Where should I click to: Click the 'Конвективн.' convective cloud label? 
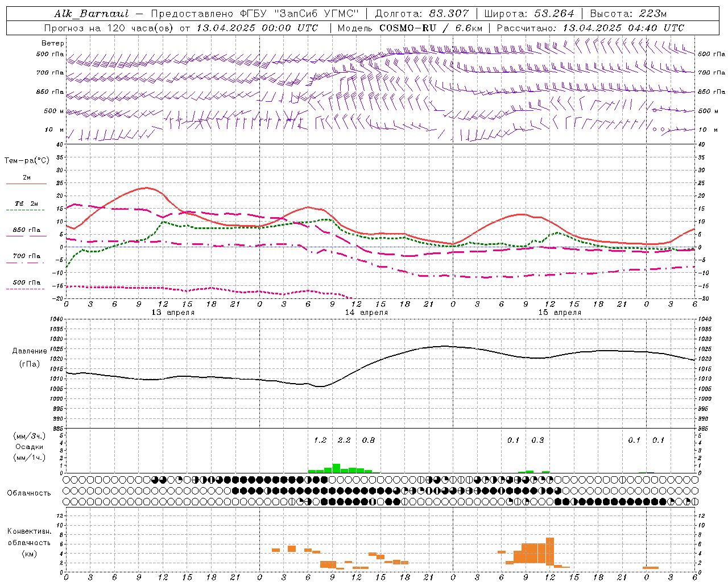[x=30, y=531]
